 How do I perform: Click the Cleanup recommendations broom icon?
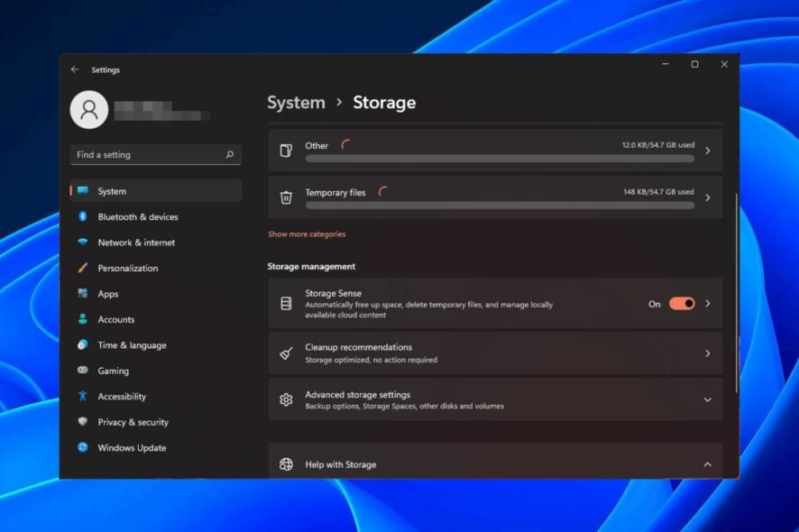[286, 353]
